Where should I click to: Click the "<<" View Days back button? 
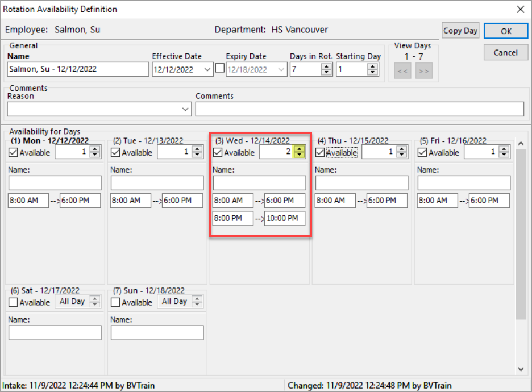tap(402, 70)
